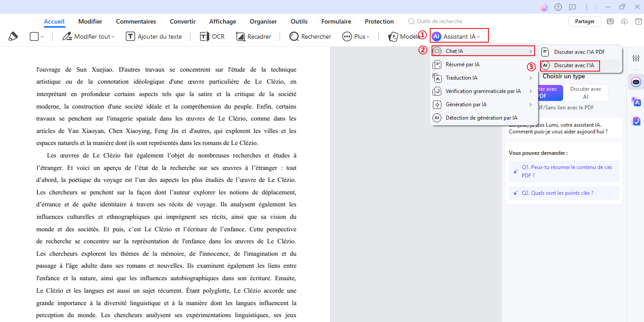Image resolution: width=644 pixels, height=322 pixels.
Task: Click suggestion Q1 Peux-tu résumer le contenu
Action: pyautogui.click(x=564, y=171)
